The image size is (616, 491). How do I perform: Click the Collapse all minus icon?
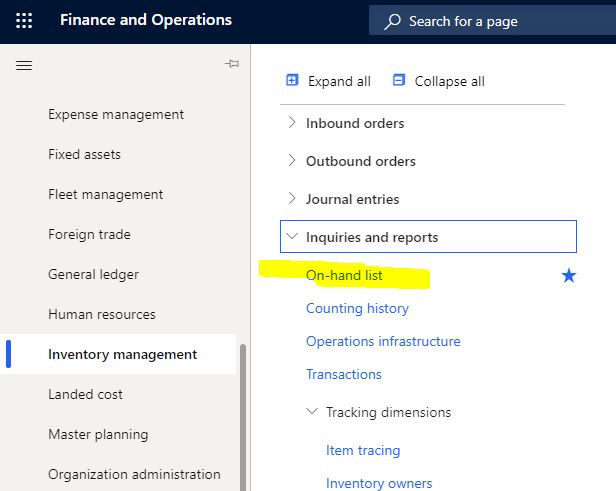click(x=399, y=80)
